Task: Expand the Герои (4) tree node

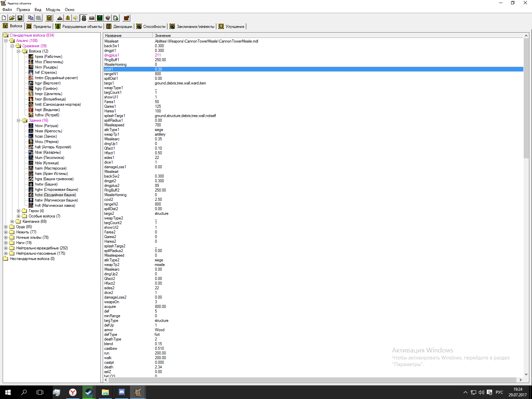Action: coord(19,211)
